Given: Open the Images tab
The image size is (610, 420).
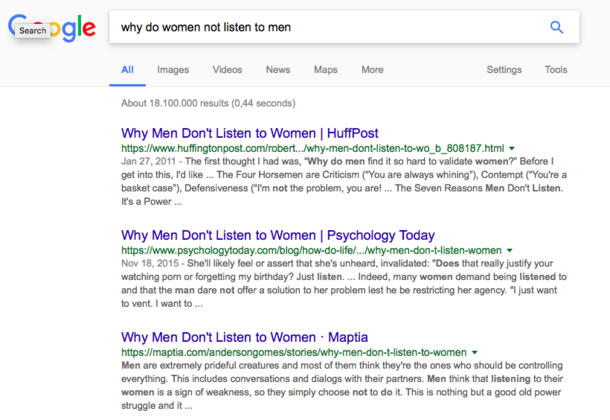Looking at the screenshot, I should (173, 70).
